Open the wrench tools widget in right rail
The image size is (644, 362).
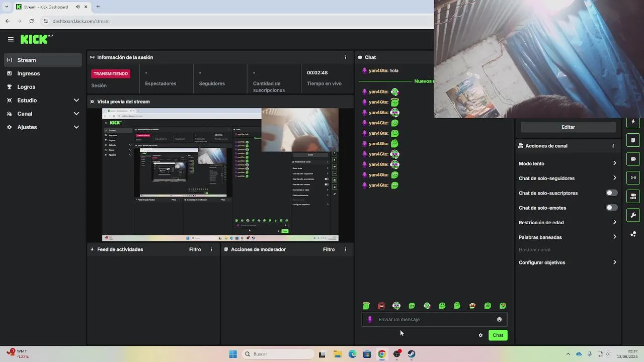pyautogui.click(x=633, y=215)
